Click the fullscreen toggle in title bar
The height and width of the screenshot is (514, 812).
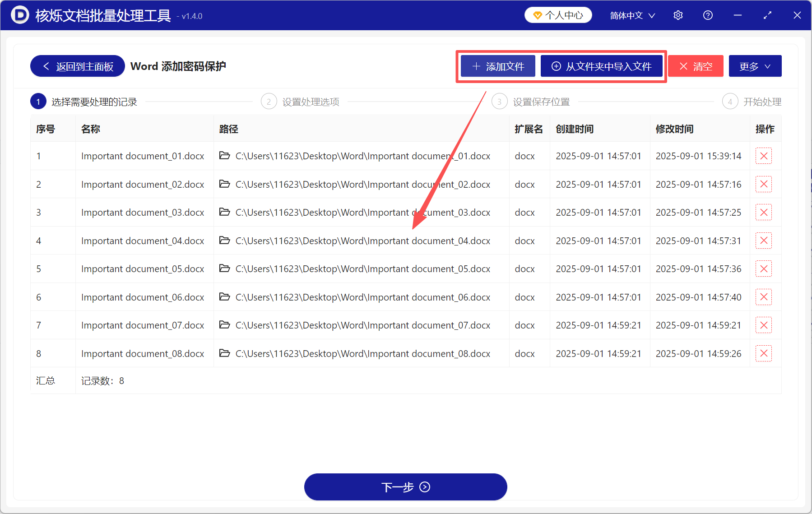click(x=767, y=15)
